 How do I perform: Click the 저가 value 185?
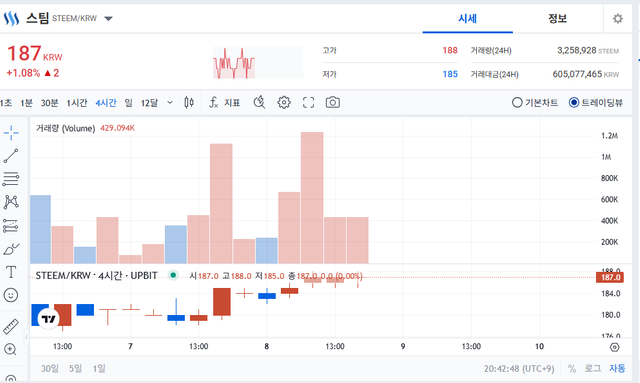(x=450, y=74)
